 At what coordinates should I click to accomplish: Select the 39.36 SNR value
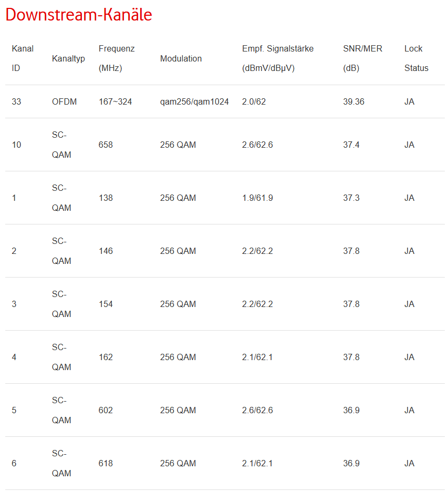pyautogui.click(x=353, y=101)
